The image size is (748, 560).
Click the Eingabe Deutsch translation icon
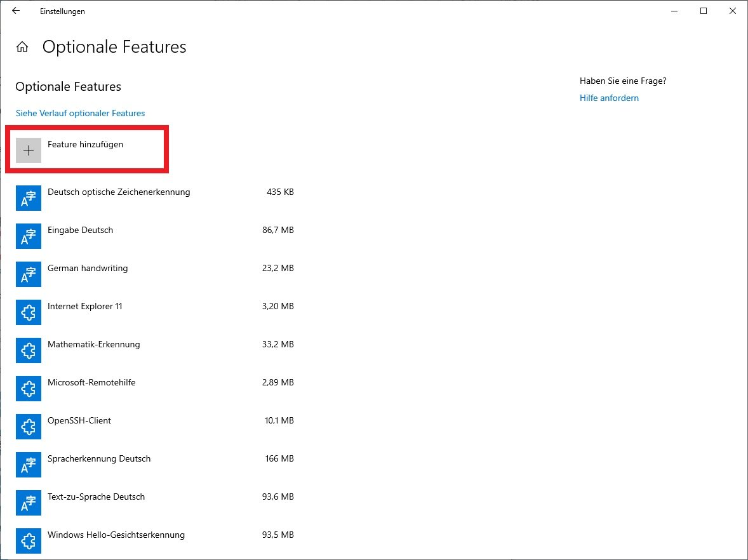pyautogui.click(x=28, y=236)
